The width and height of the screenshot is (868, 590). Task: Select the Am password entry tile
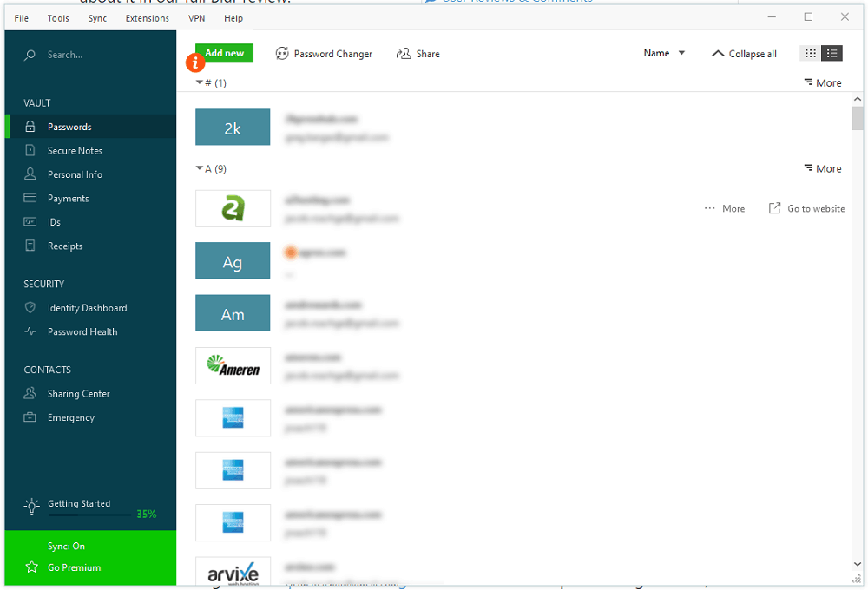click(x=233, y=313)
